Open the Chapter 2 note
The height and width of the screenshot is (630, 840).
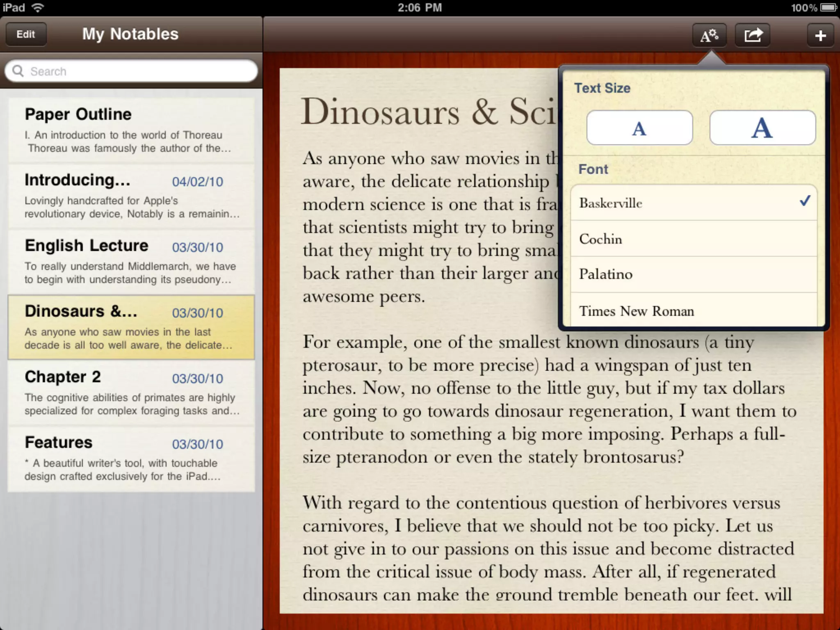(131, 393)
